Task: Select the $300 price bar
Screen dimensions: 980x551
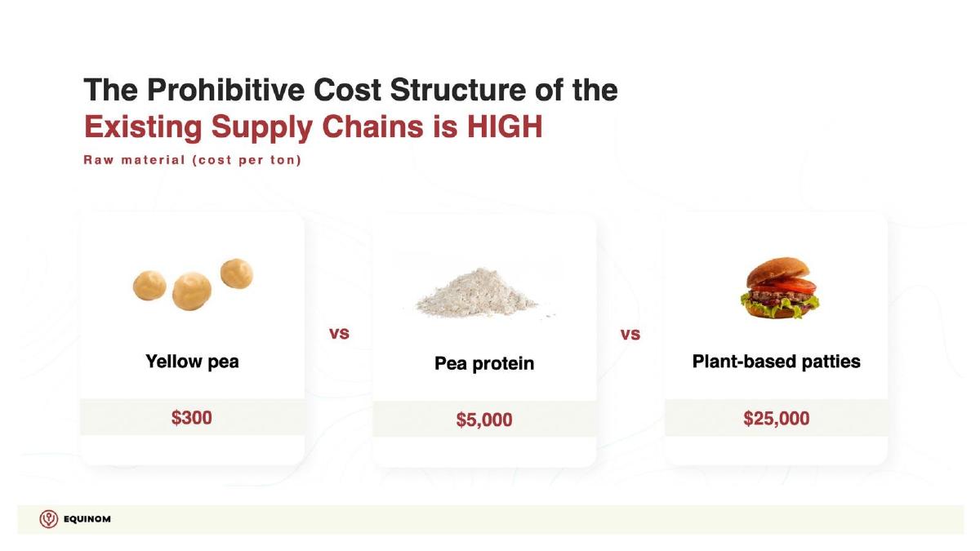Action: [x=192, y=417]
